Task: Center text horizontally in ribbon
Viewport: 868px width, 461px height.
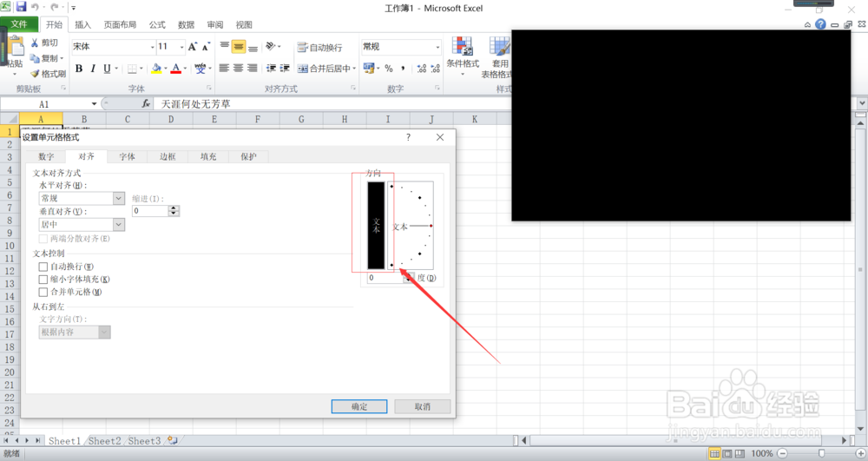Action: point(239,68)
